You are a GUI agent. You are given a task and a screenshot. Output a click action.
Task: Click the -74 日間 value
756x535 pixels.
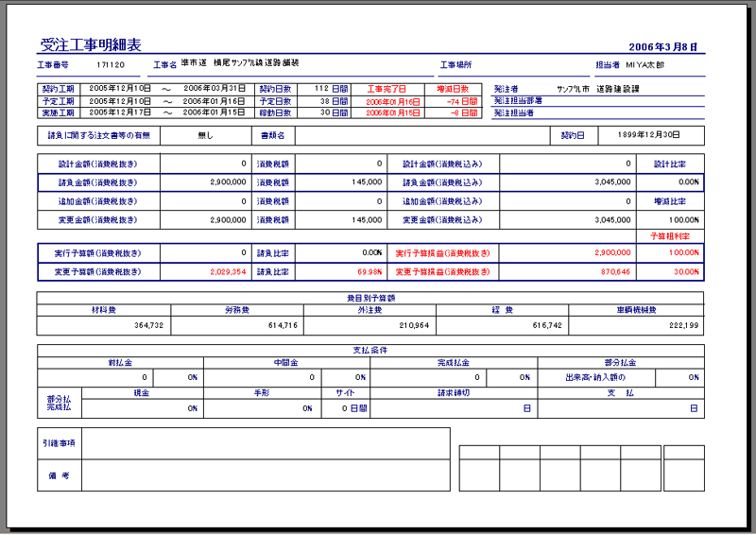point(462,102)
